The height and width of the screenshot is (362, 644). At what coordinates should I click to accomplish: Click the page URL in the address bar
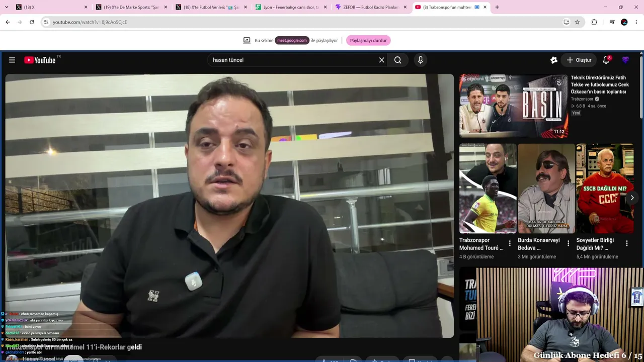point(90,22)
